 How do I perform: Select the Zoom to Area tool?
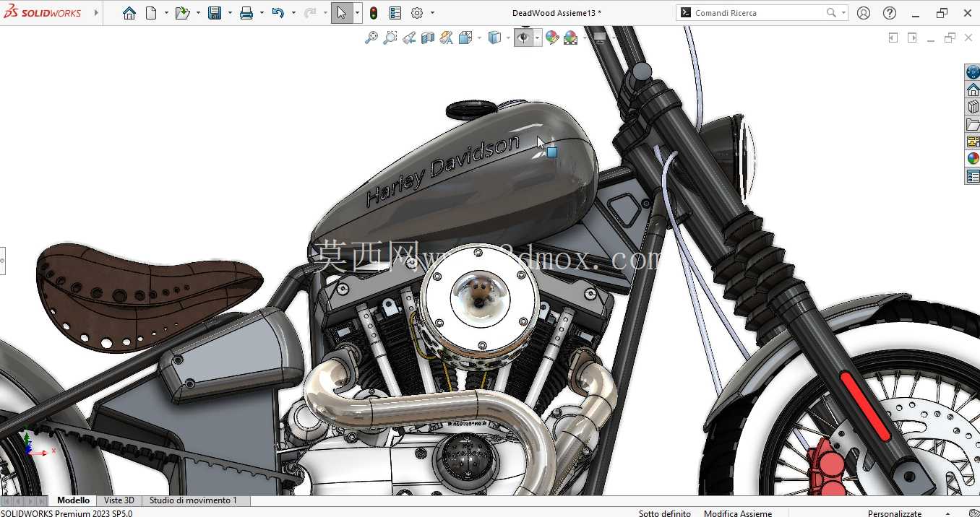pyautogui.click(x=390, y=38)
